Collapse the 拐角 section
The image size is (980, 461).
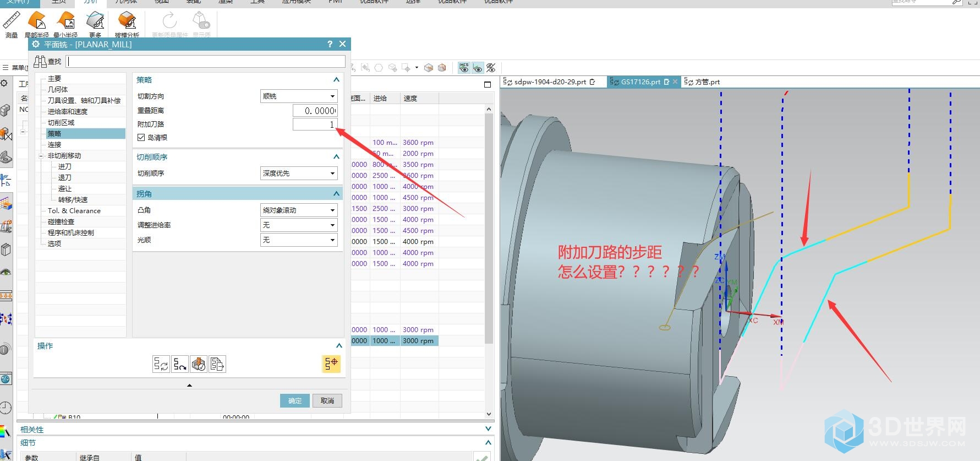pyautogui.click(x=336, y=194)
